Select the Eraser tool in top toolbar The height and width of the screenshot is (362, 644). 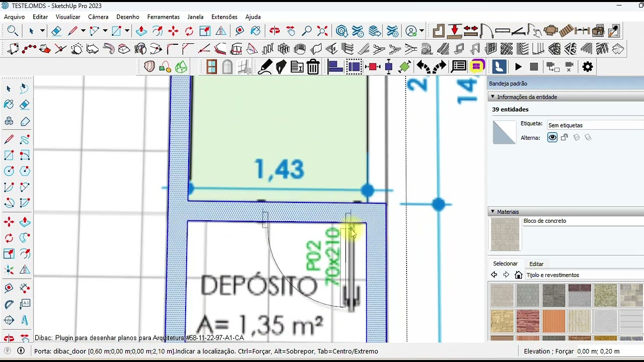pos(56,31)
